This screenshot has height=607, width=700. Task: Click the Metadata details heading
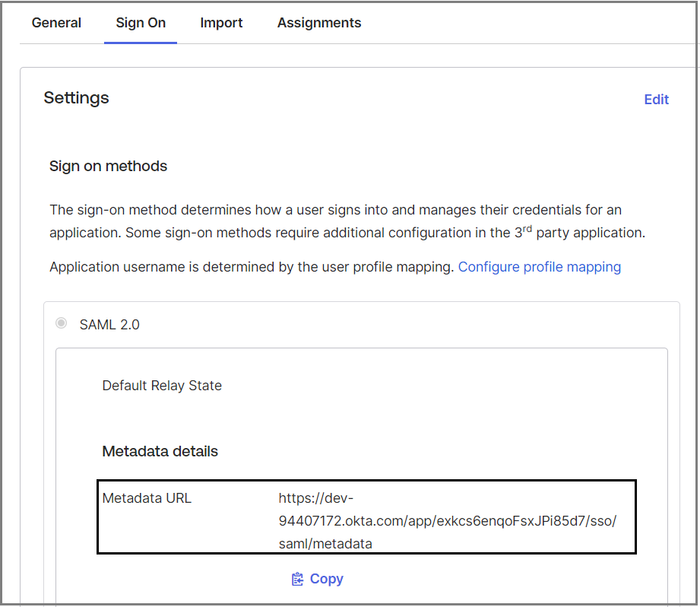click(x=160, y=451)
